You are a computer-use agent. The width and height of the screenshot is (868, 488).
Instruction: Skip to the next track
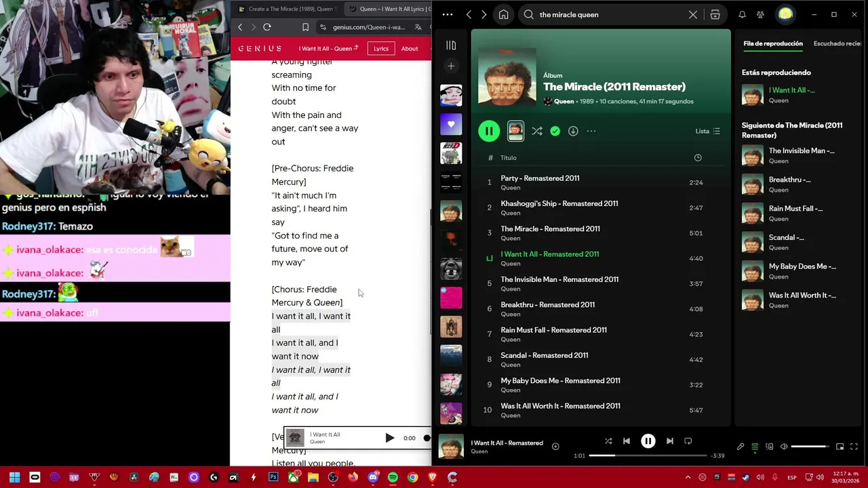(x=670, y=441)
